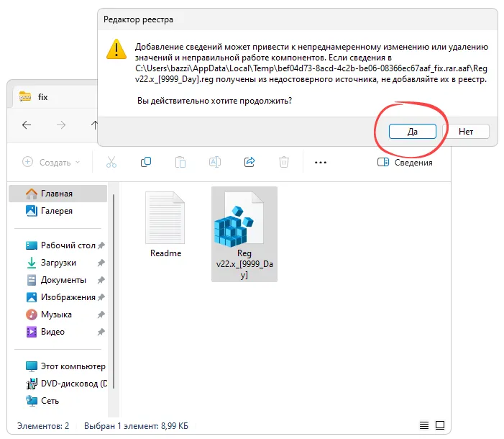Select the Readme text file
This screenshot has height=439, width=504.
pyautogui.click(x=165, y=225)
